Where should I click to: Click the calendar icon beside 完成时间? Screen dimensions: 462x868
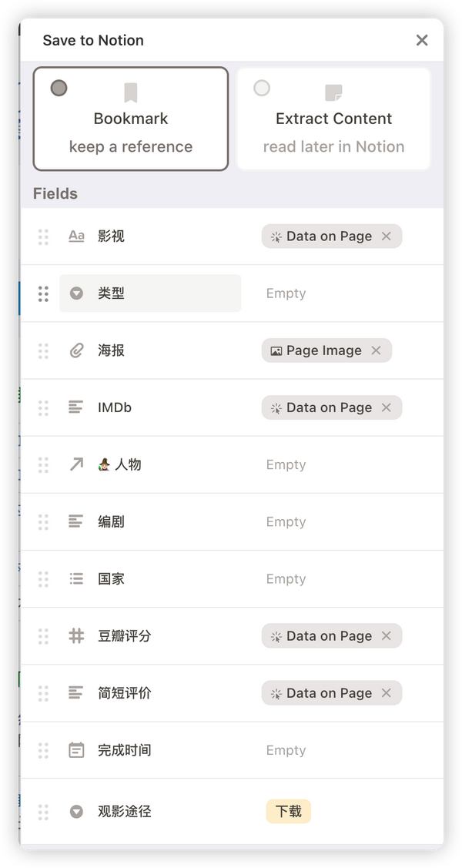click(76, 749)
